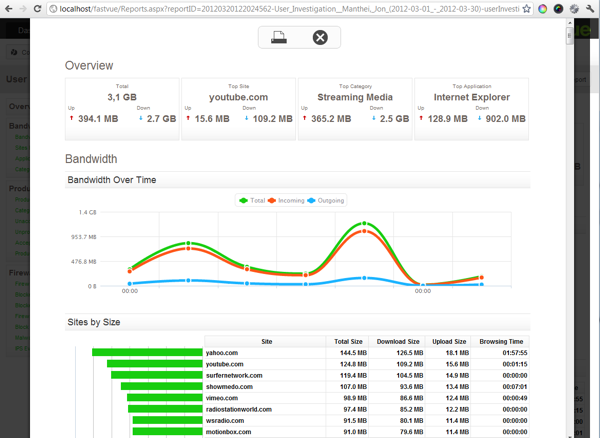Print the report using the printer icon
The image size is (600, 438).
(279, 37)
